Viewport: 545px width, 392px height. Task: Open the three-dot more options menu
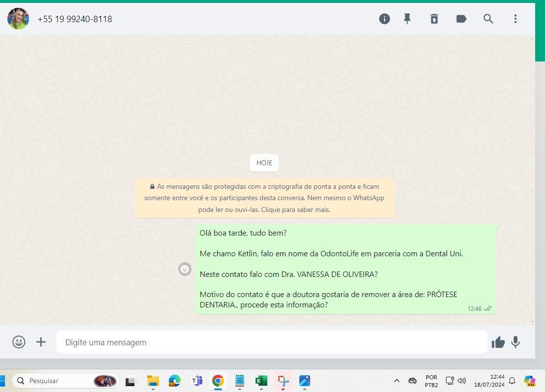515,19
